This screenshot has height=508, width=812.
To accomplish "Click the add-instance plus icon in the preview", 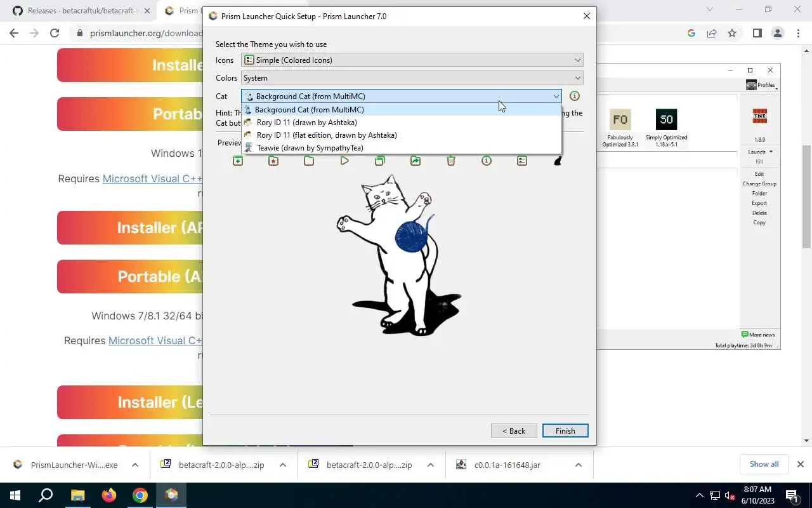I will pyautogui.click(x=238, y=161).
